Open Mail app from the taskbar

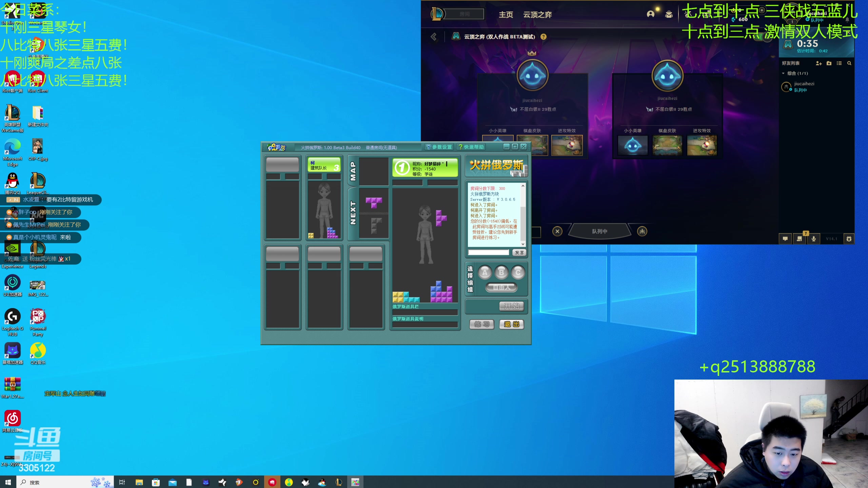coord(172,482)
